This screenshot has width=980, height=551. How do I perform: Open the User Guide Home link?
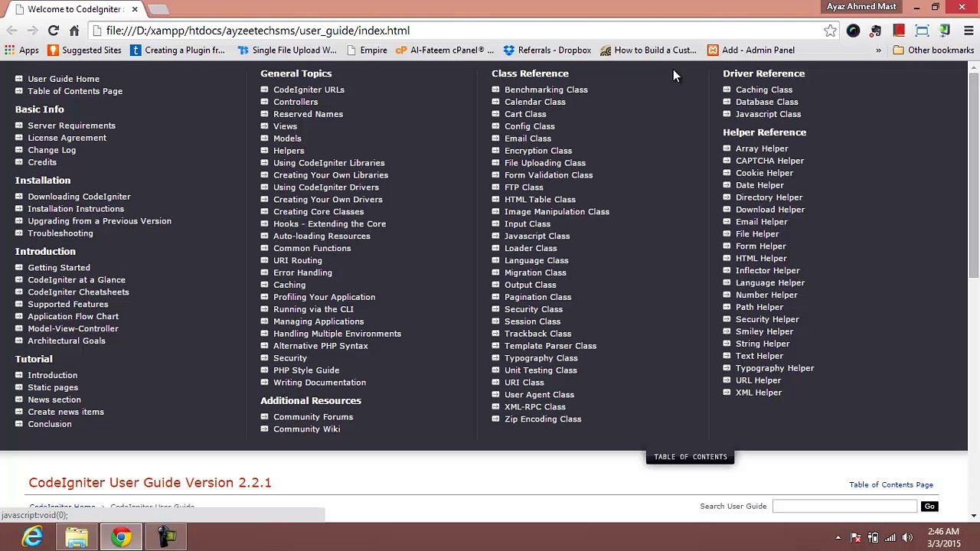point(64,79)
